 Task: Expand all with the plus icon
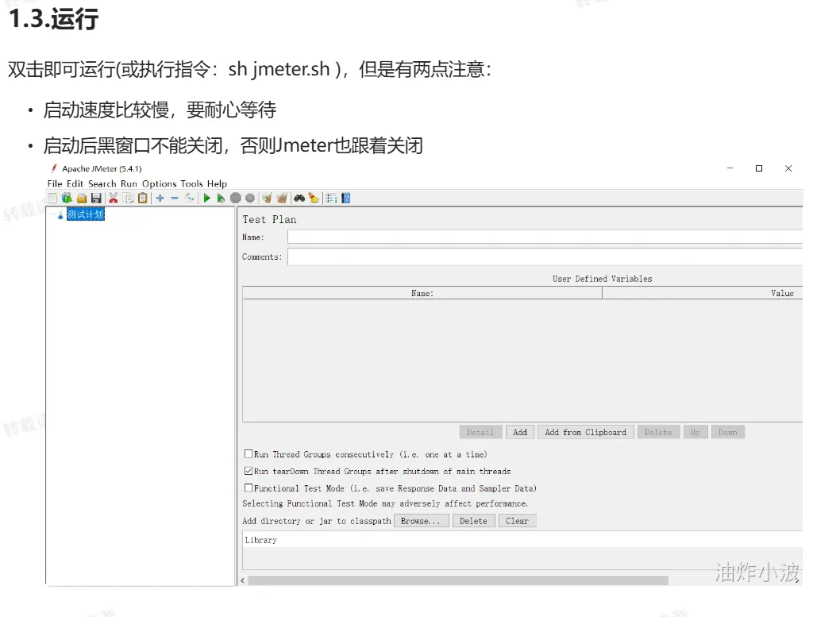click(x=160, y=199)
